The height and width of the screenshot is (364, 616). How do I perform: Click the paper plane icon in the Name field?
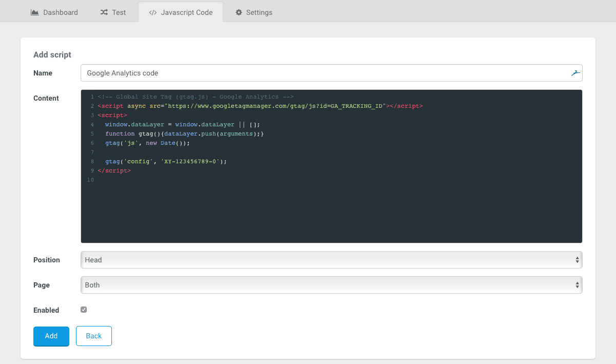[575, 73]
